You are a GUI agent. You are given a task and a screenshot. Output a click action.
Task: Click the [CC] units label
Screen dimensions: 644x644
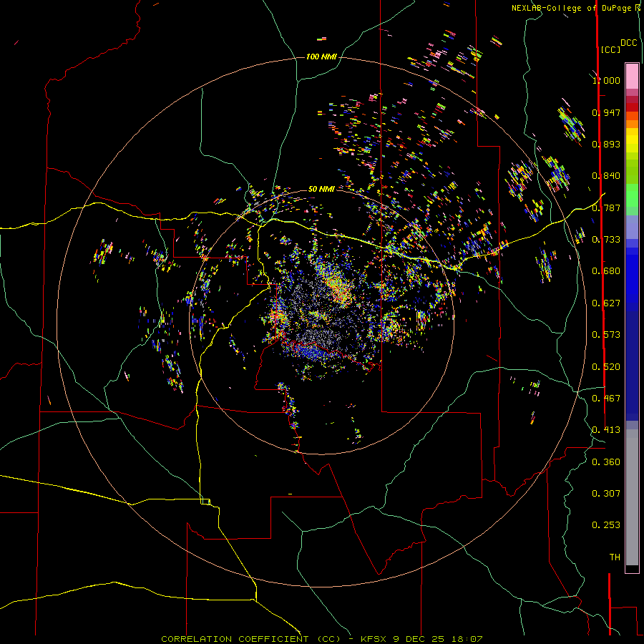611,49
